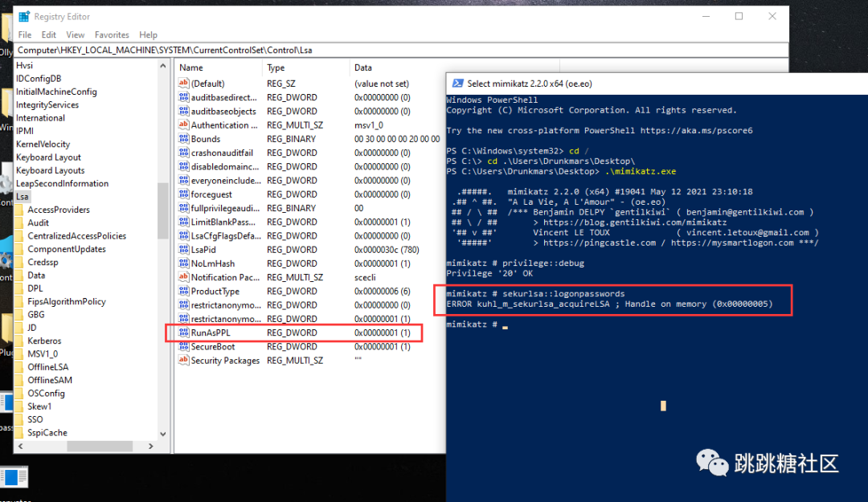Click the privilege::debug command line
The image size is (868, 502).
[x=515, y=263]
